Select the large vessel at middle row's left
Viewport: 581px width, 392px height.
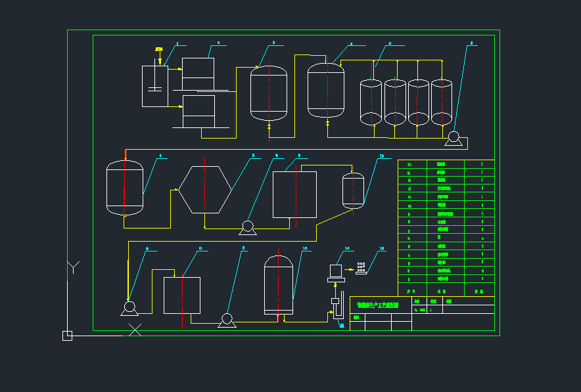[x=125, y=188]
